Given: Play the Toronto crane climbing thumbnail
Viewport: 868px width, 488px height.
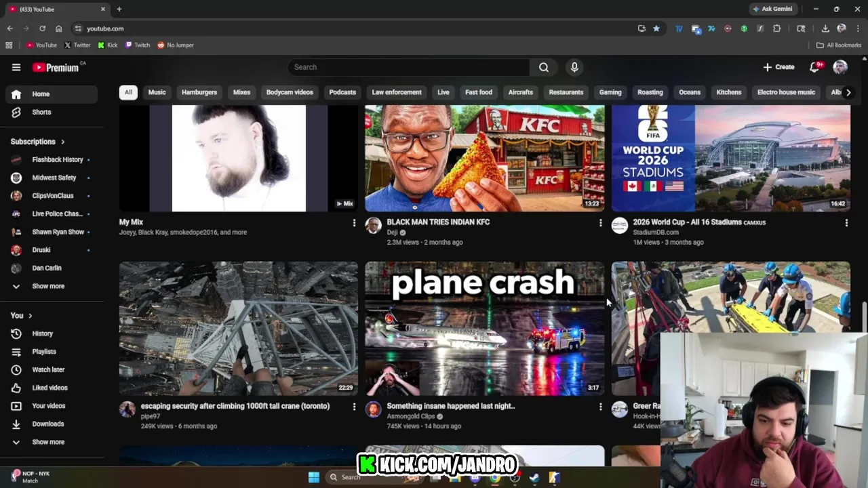Looking at the screenshot, I should pyautogui.click(x=239, y=328).
